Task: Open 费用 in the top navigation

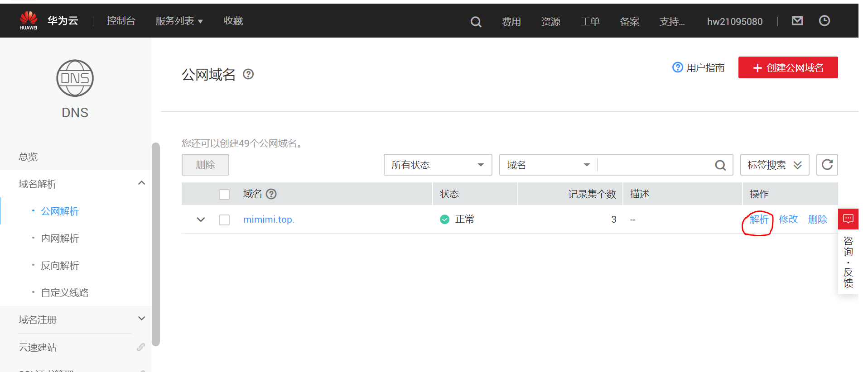Action: tap(511, 21)
